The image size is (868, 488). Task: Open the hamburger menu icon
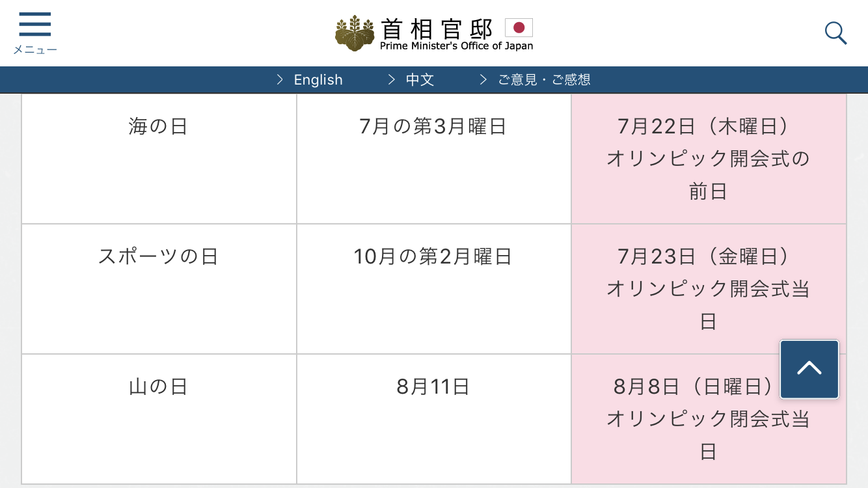coord(35,25)
